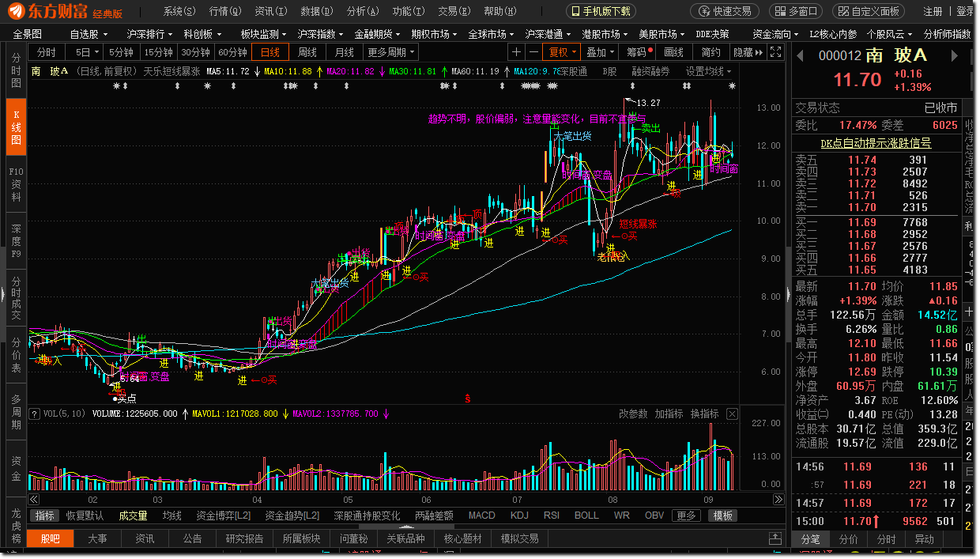Click the panel collapse handle below the indicator row
Image resolution: width=980 pixels, height=559 pixels.
(x=406, y=527)
